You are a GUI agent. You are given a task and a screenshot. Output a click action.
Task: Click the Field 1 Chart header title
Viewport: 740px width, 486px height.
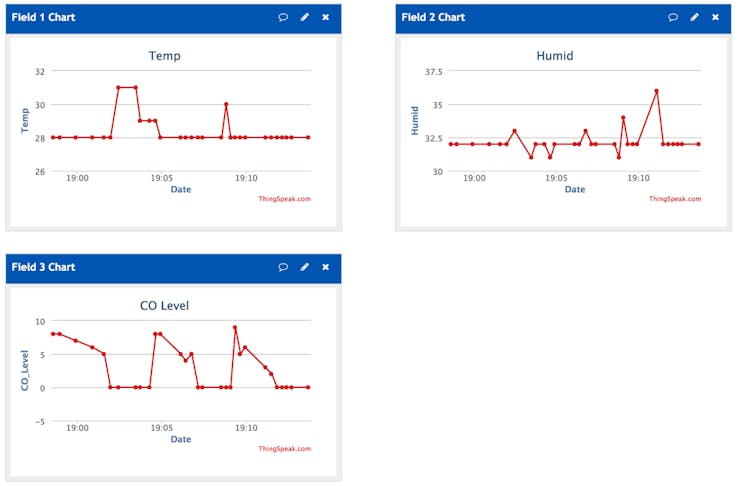pos(43,17)
